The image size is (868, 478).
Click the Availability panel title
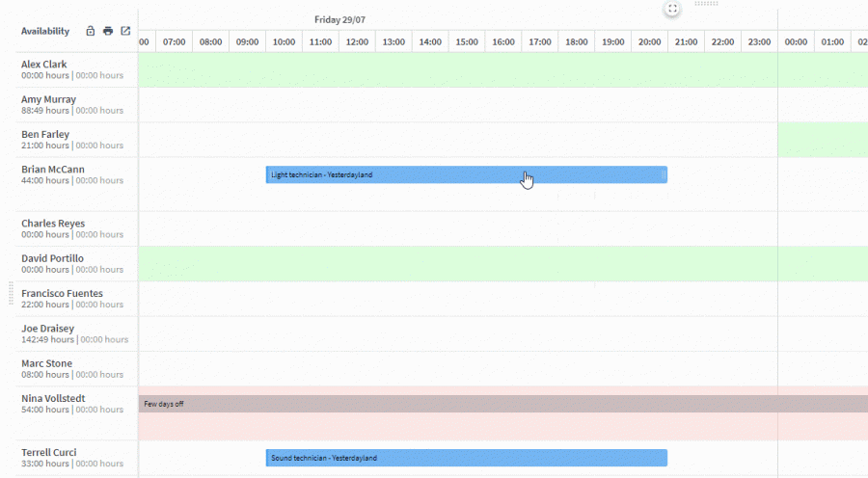(45, 31)
